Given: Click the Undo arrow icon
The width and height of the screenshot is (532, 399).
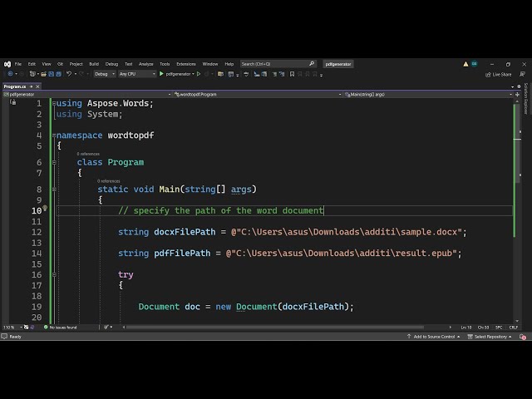Looking at the screenshot, I should (68, 74).
